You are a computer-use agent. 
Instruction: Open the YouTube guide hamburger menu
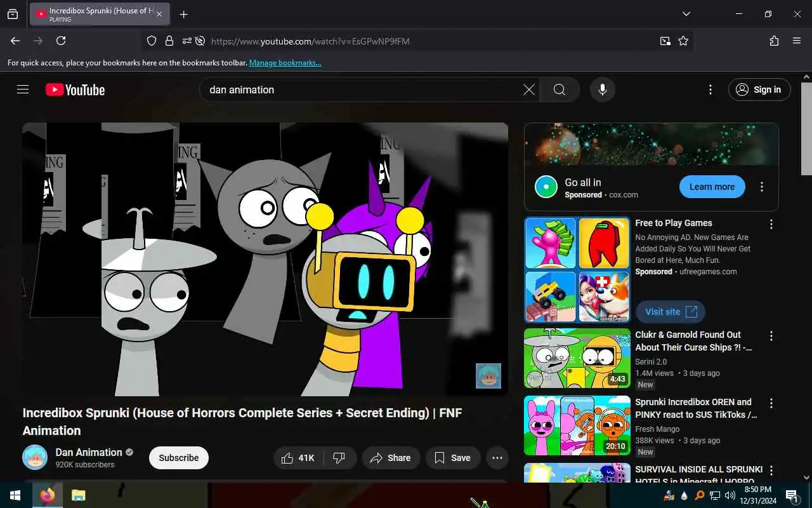23,90
